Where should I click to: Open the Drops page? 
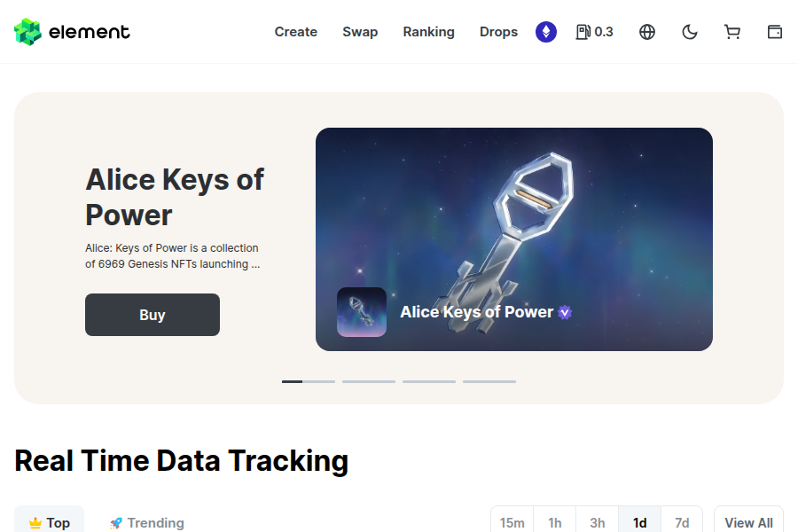click(498, 32)
